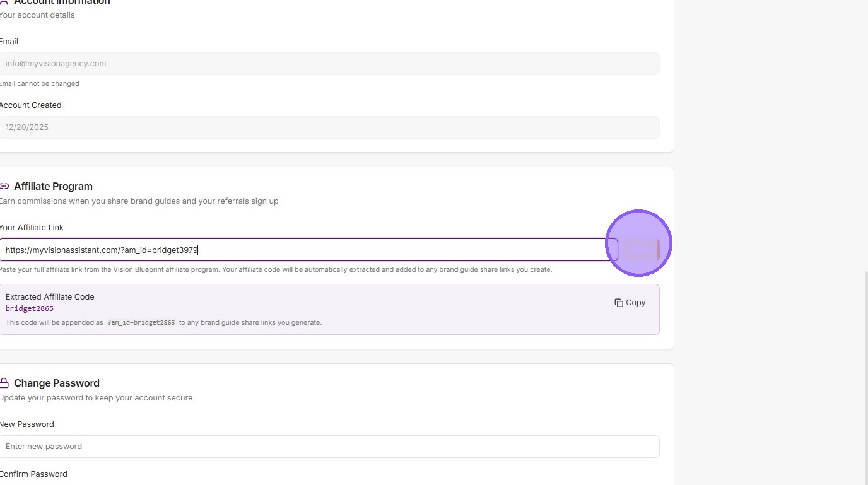Click the Account Created label
The width and height of the screenshot is (868, 485).
(x=30, y=105)
